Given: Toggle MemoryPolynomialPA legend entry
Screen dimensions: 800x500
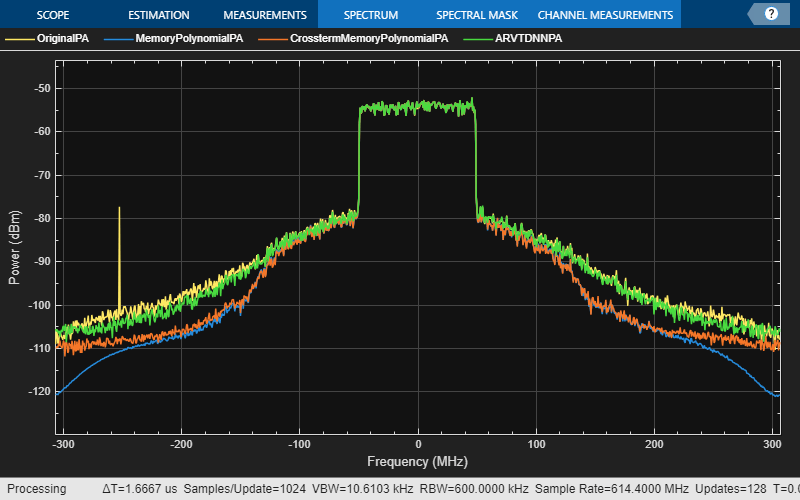Looking at the screenshot, I should tap(189, 38).
